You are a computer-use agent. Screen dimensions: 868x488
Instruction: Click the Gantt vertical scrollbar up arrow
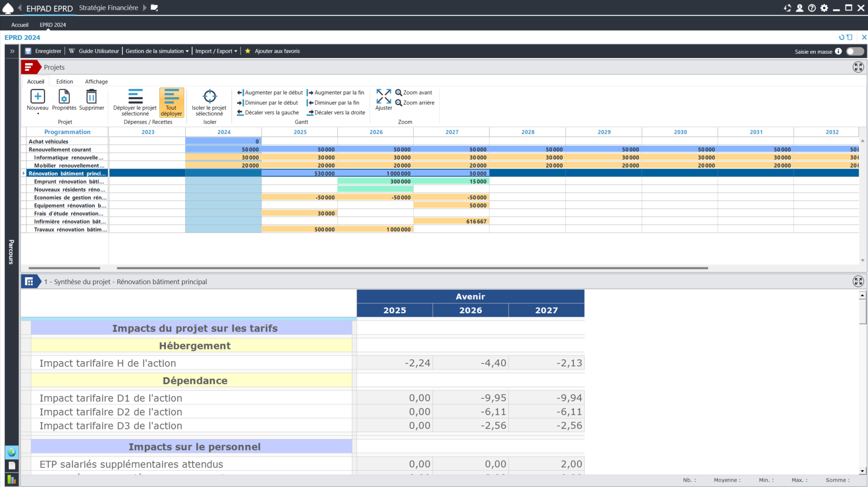pyautogui.click(x=863, y=141)
